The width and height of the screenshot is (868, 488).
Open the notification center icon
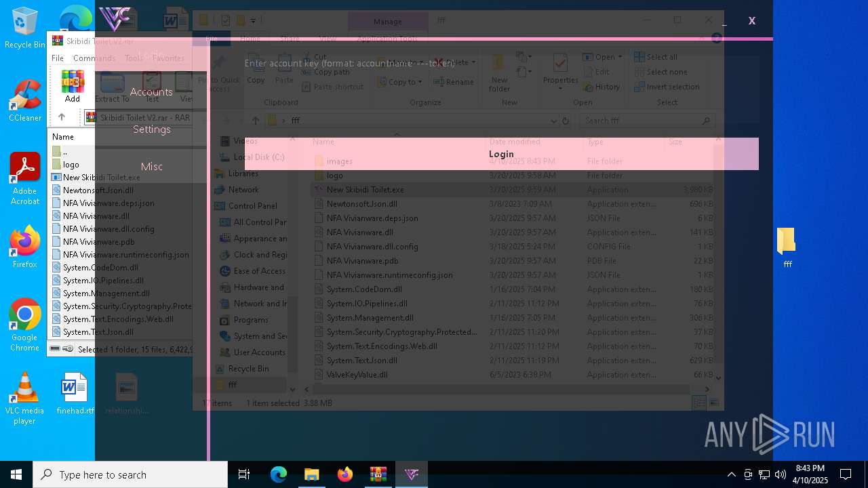[x=846, y=474]
